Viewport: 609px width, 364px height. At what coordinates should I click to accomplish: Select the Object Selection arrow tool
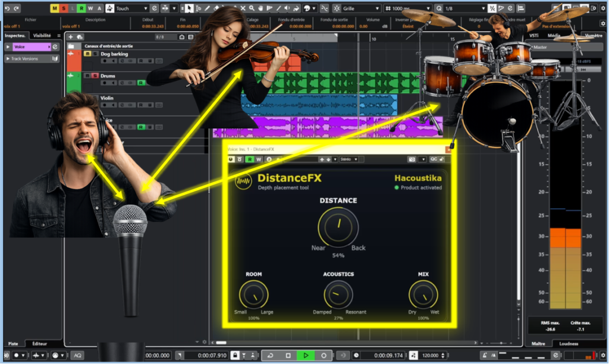point(189,8)
